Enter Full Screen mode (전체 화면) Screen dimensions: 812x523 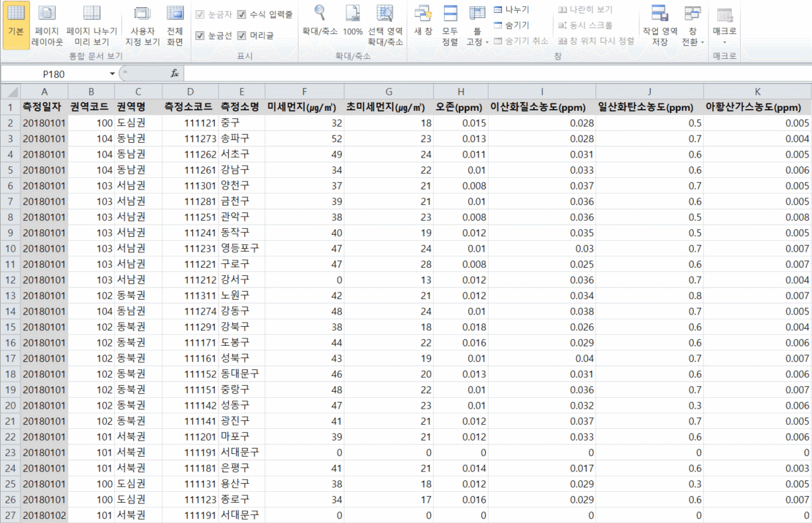[x=175, y=25]
